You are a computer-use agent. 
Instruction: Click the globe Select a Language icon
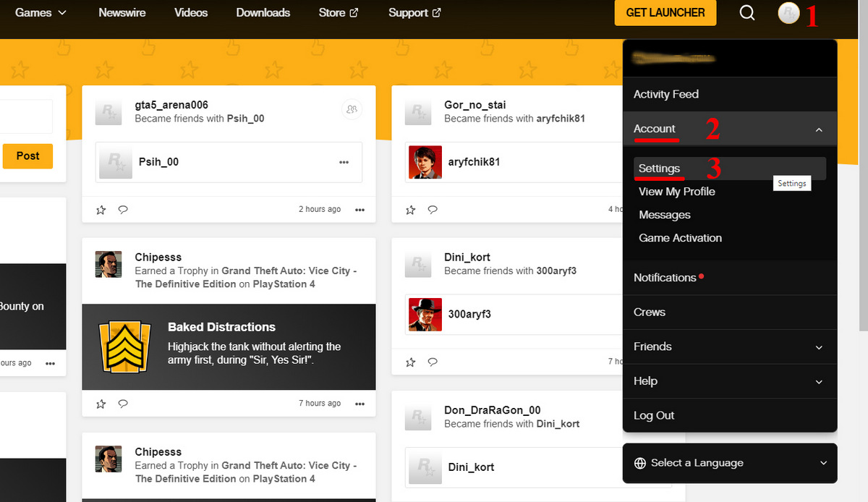pyautogui.click(x=639, y=463)
